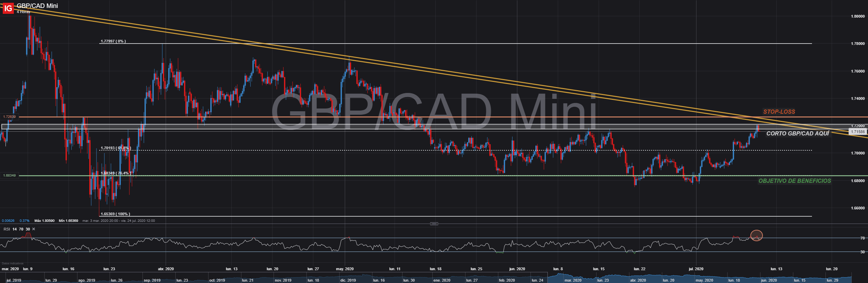Open the GBP/CAD Mini market title
Viewport: 868px width, 283px height.
[x=37, y=6]
